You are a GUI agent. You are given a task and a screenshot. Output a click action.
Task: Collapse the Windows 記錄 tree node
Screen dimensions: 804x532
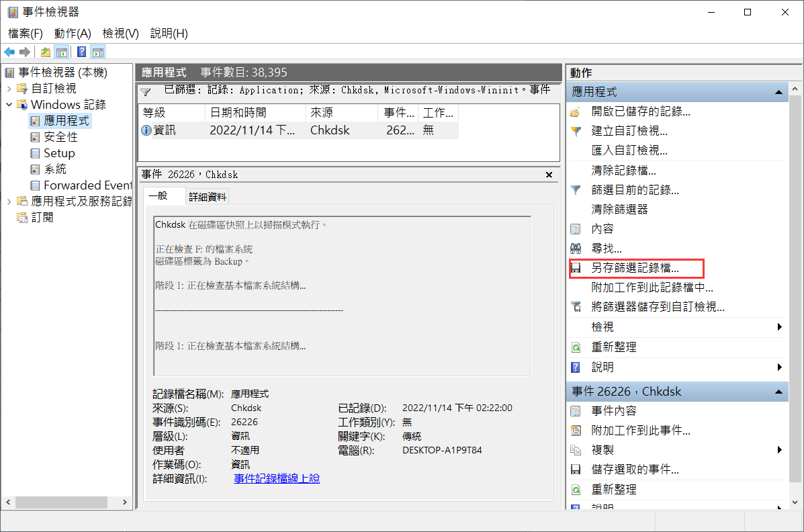click(9, 105)
